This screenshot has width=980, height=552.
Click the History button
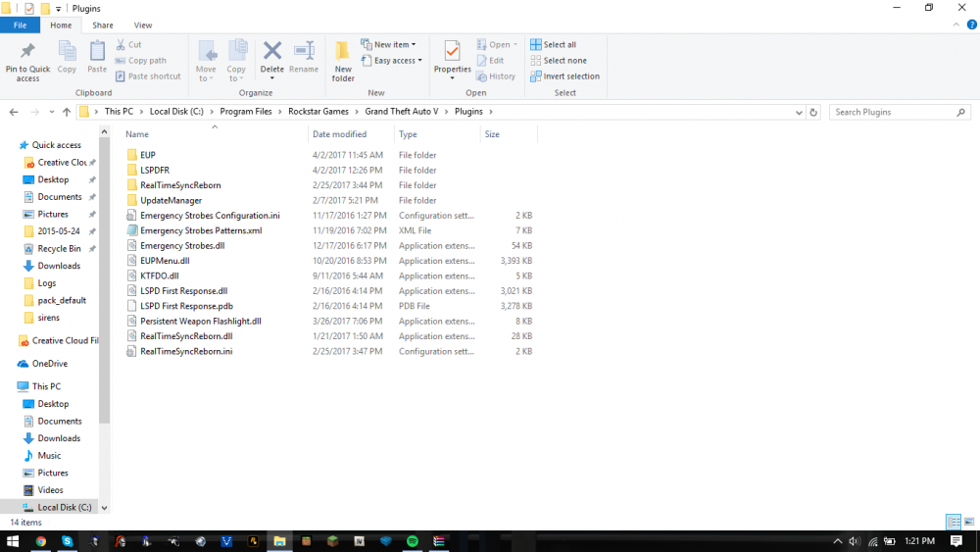click(496, 76)
